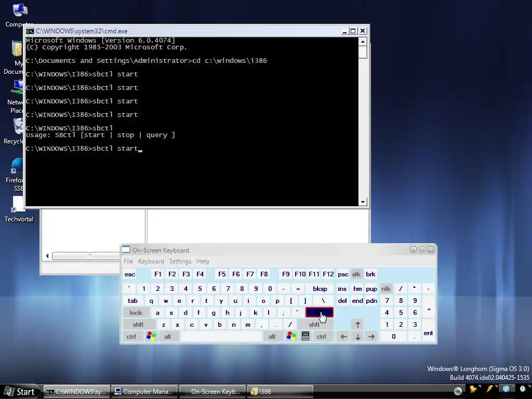Toggle the left shft key
This screenshot has height=399, width=532.
point(138,325)
